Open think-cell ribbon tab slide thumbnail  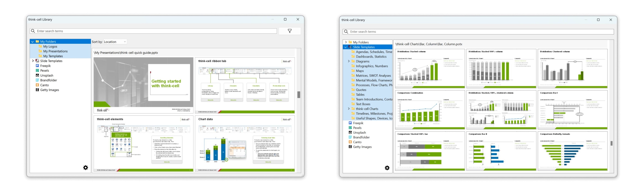coord(245,85)
